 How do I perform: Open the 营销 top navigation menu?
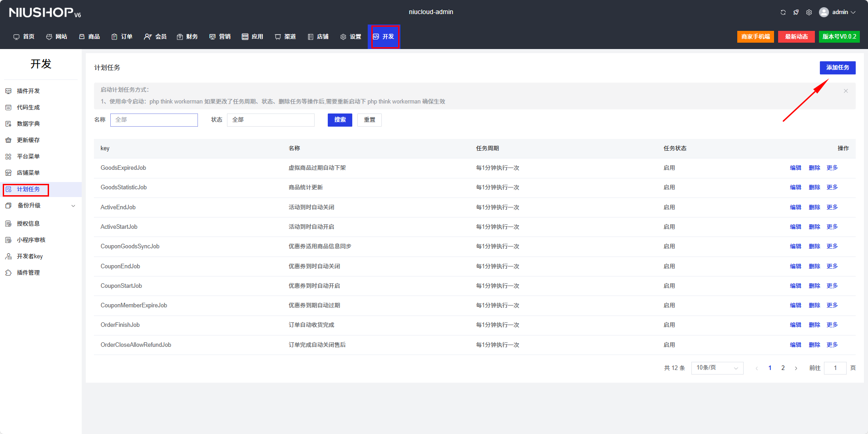click(220, 36)
